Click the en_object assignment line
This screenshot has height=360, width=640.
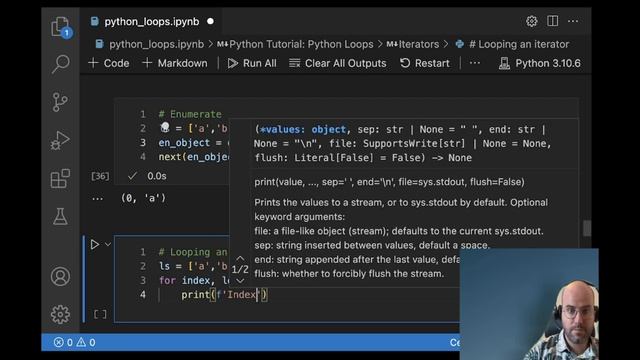(193, 143)
